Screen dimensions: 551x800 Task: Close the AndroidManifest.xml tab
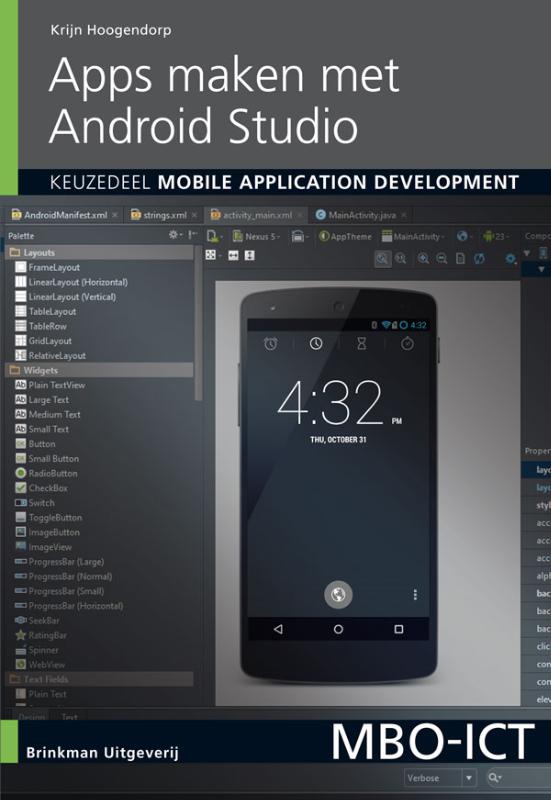pos(115,215)
